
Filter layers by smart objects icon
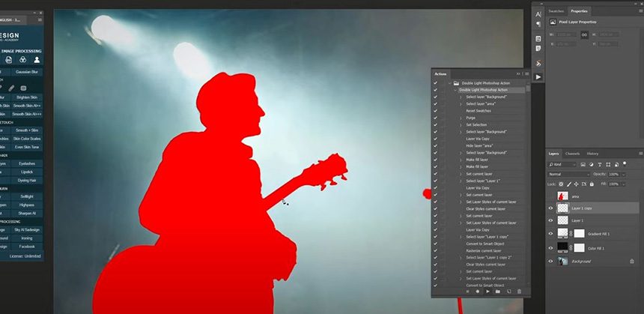point(616,164)
